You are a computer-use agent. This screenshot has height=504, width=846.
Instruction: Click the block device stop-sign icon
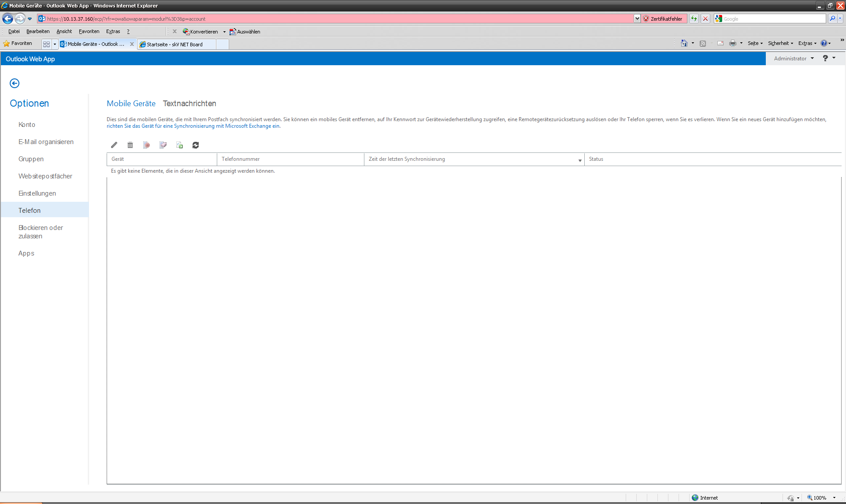pyautogui.click(x=146, y=145)
